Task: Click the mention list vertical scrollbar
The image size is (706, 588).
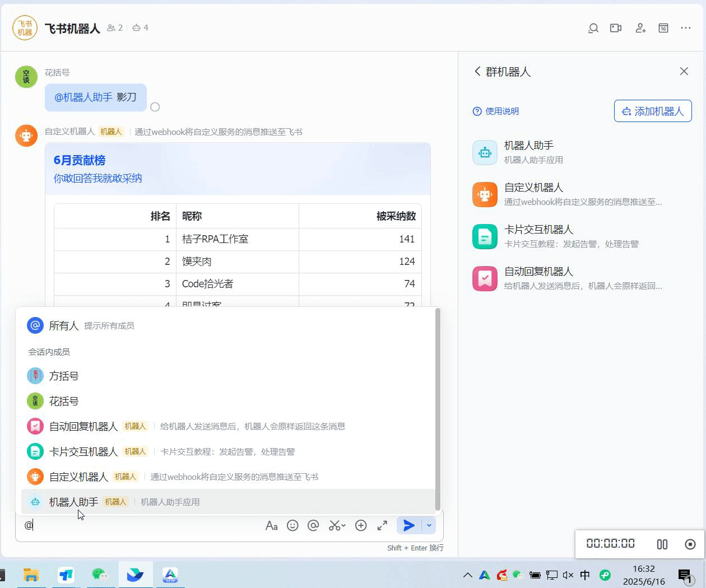Action: point(438,409)
